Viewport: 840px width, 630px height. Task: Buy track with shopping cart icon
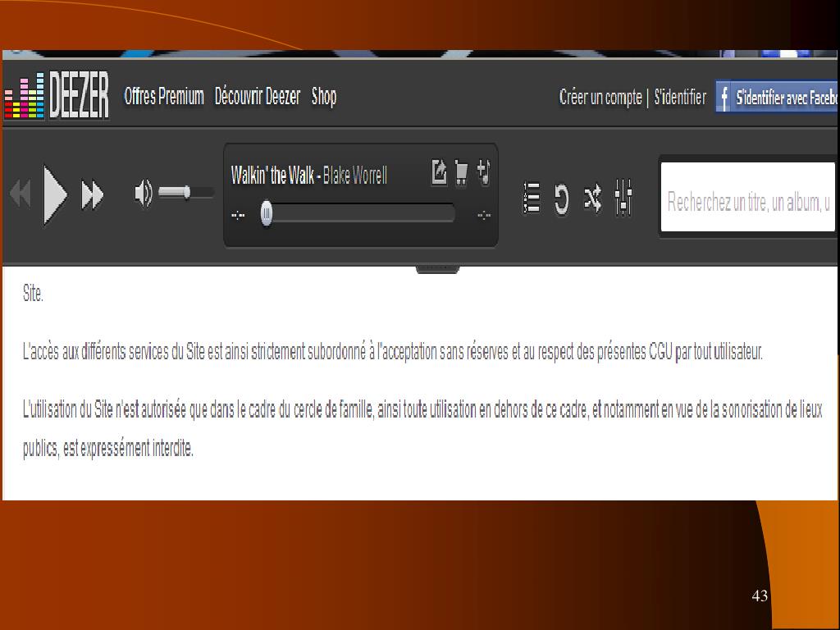pyautogui.click(x=461, y=172)
